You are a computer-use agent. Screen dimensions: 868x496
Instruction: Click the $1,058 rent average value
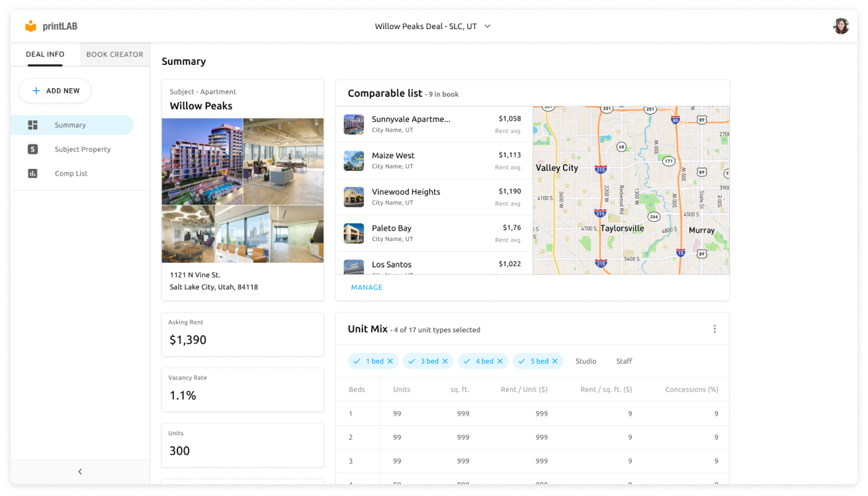pos(509,119)
